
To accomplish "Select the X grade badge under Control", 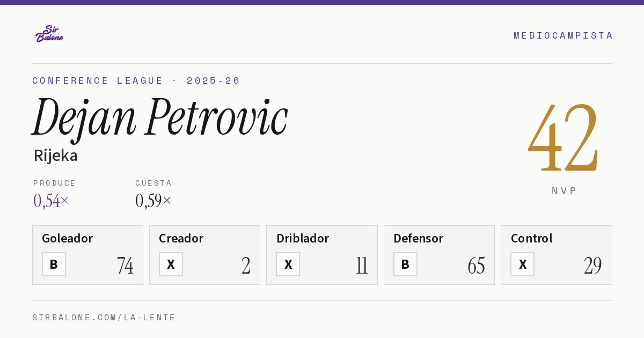I will coord(522,264).
